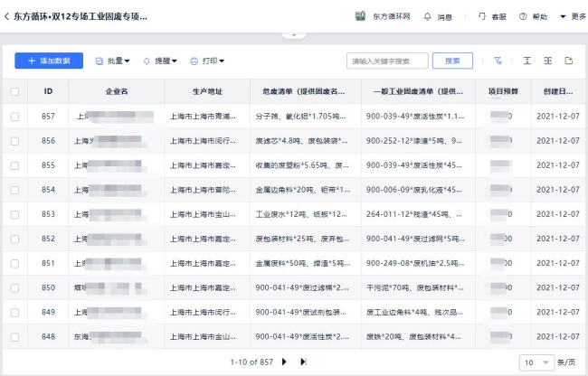Check the row 854 checkbox
The height and width of the screenshot is (376, 588).
point(15,190)
